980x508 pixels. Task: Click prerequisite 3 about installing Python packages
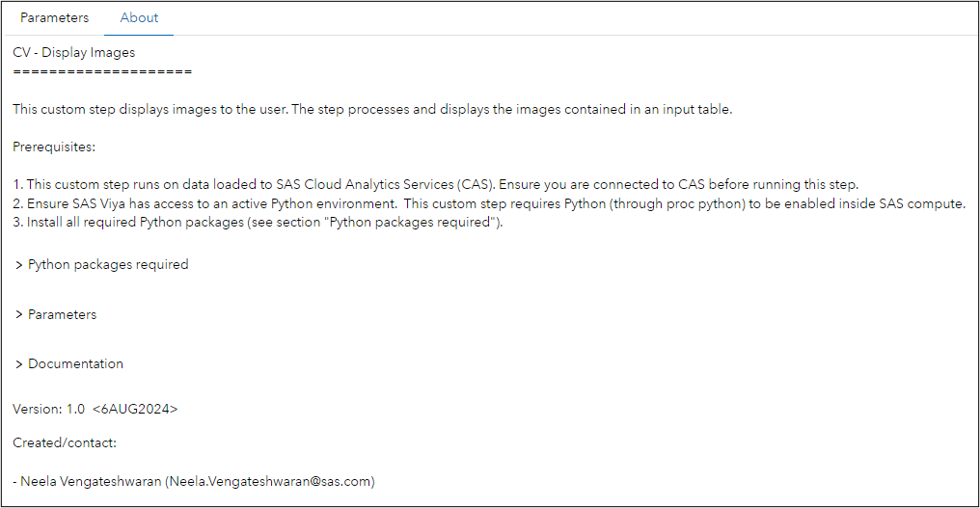pos(258,223)
